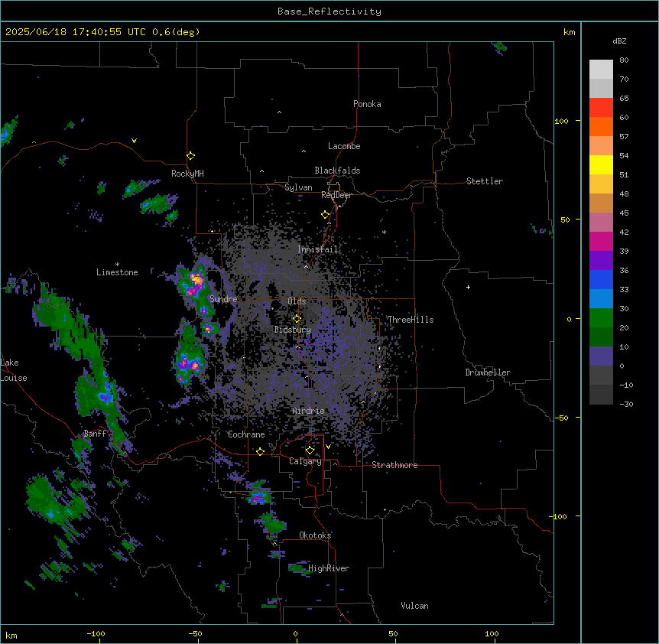Click the Strathmore label
Image resolution: width=659 pixels, height=644 pixels.
tap(394, 465)
